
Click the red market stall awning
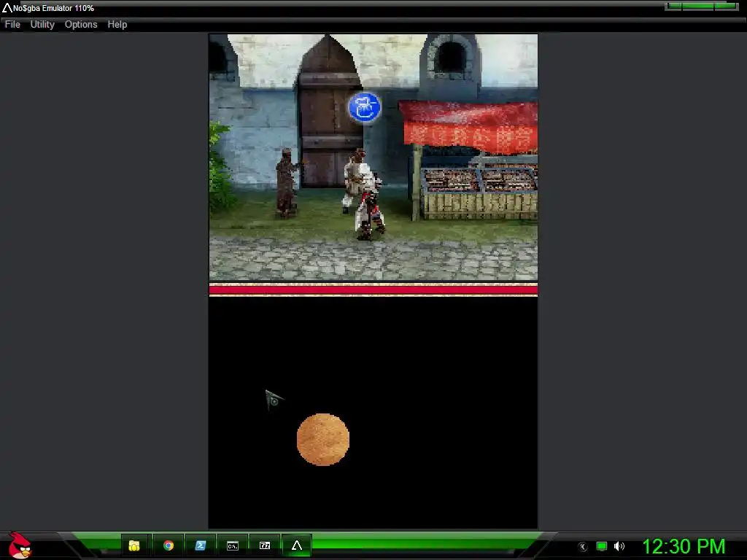click(x=469, y=126)
